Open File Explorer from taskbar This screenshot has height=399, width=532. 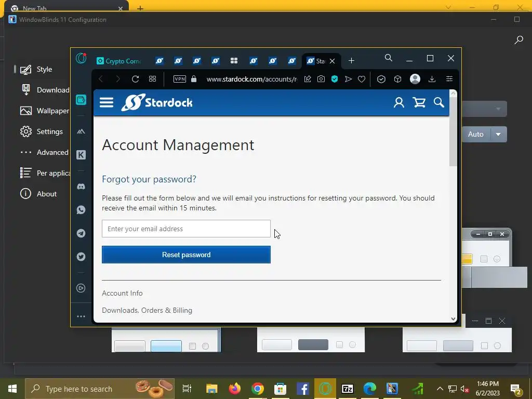click(x=212, y=389)
